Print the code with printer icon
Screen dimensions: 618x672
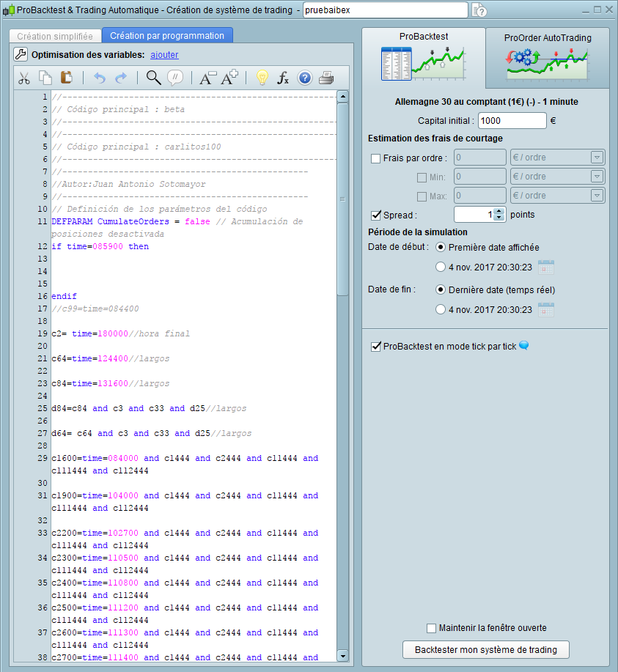[x=326, y=78]
